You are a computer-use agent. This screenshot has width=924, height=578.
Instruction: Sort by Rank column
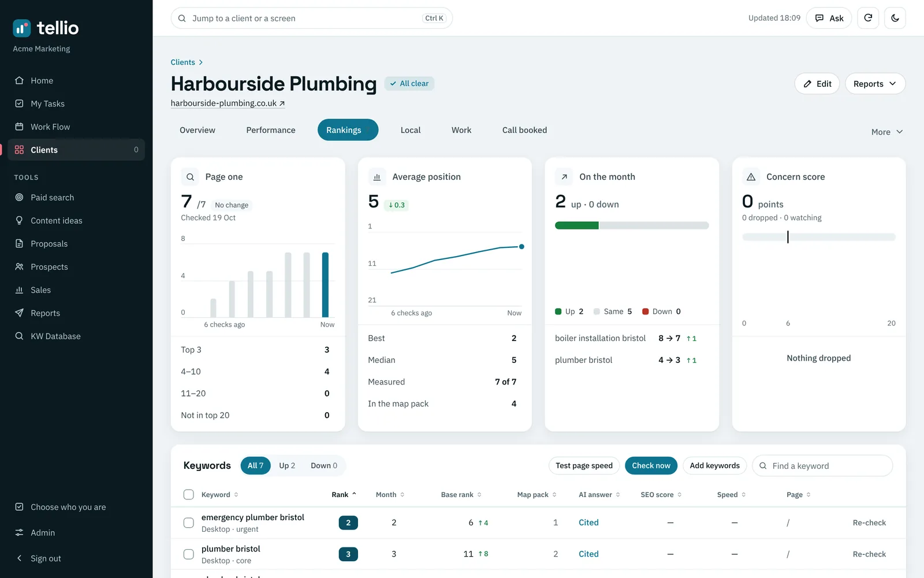click(x=344, y=495)
